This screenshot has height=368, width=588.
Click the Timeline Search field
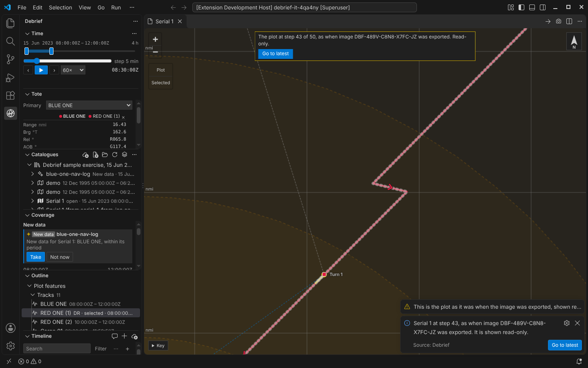[57, 349]
